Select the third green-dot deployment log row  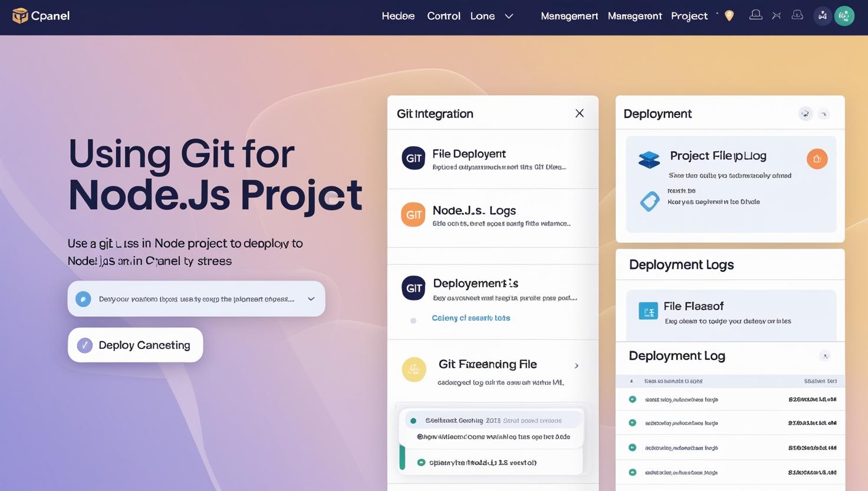point(730,448)
